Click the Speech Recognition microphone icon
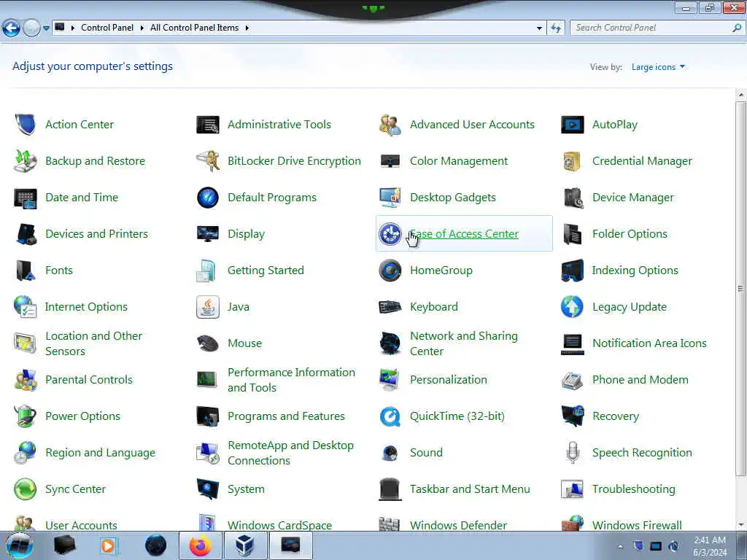Viewport: 747px width, 560px height. (572, 453)
